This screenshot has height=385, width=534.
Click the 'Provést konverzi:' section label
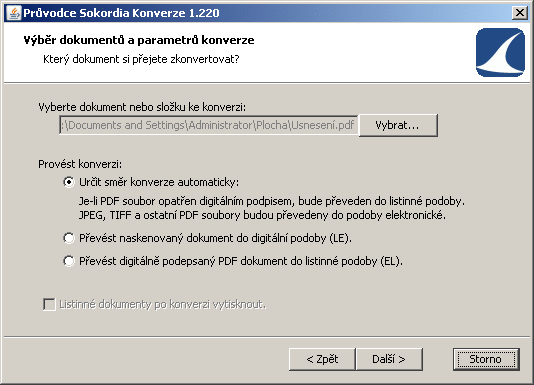click(80, 164)
